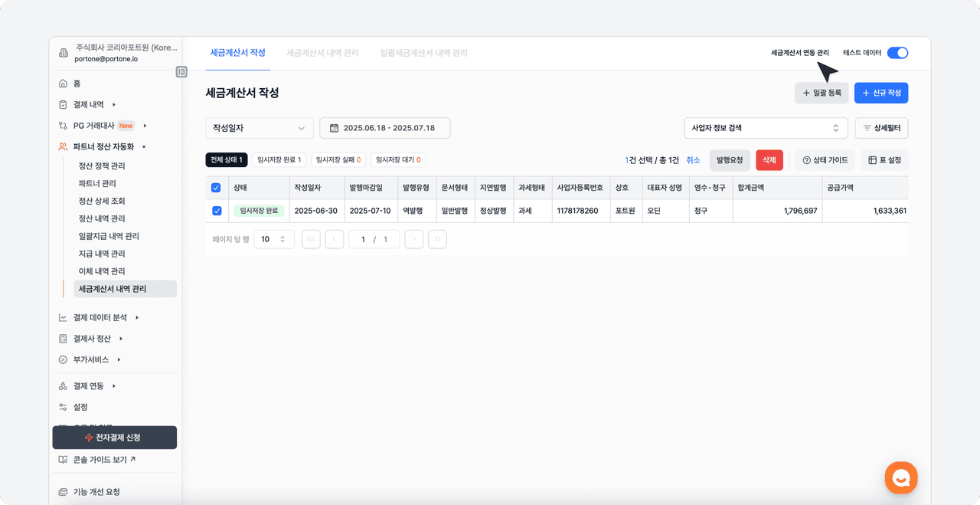980x505 pixels.
Task: Click the 신규 작성 button
Action: (880, 93)
